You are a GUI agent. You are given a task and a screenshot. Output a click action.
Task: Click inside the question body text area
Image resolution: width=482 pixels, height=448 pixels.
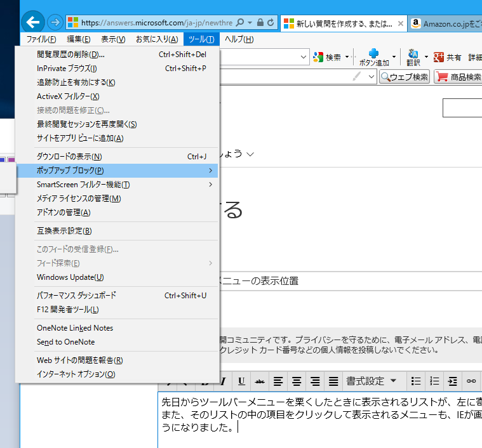(x=319, y=419)
